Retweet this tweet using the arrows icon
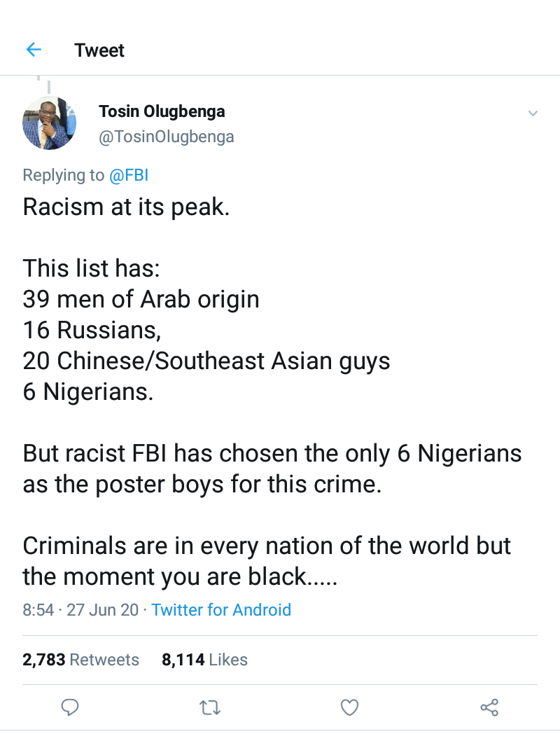 click(x=210, y=707)
